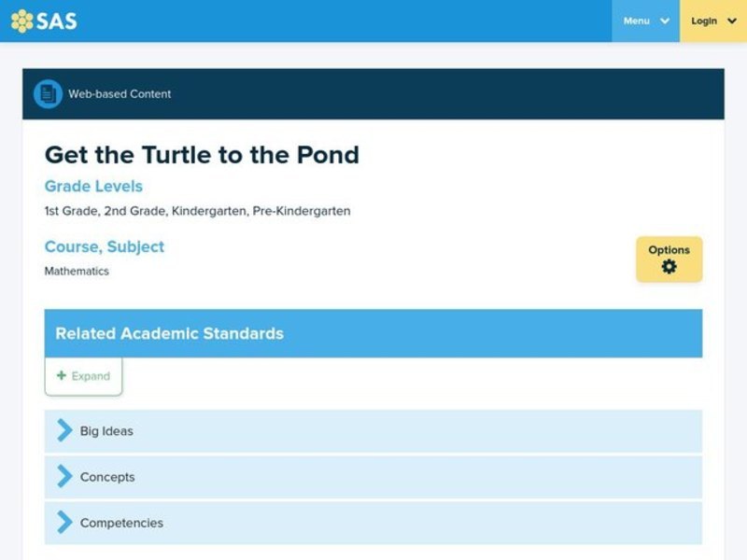The height and width of the screenshot is (560, 747).
Task: Click the gear icon inside the Options button
Action: [669, 267]
